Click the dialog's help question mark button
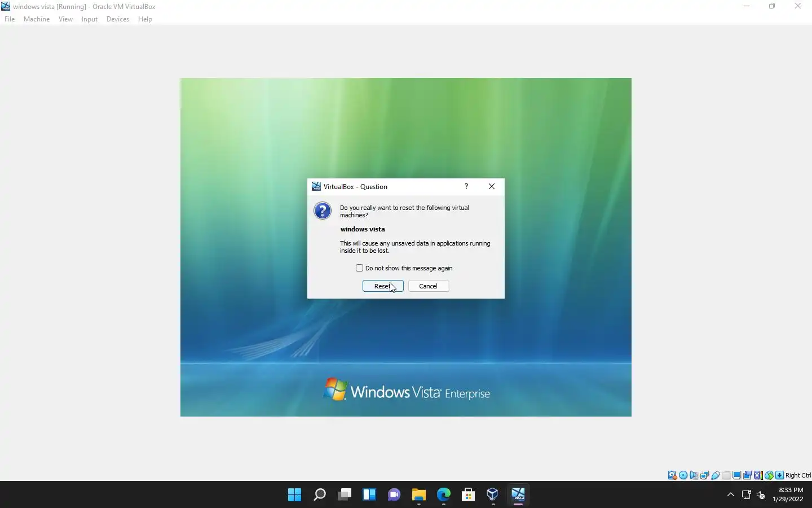The image size is (812, 508). [x=466, y=186]
